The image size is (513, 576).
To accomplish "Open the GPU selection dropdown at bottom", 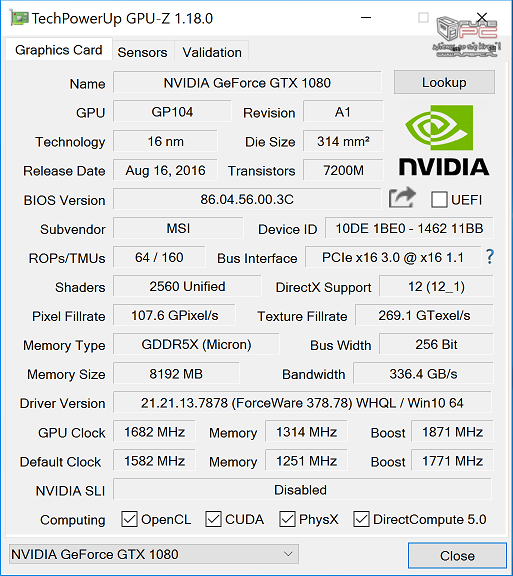I will pyautogui.click(x=154, y=554).
